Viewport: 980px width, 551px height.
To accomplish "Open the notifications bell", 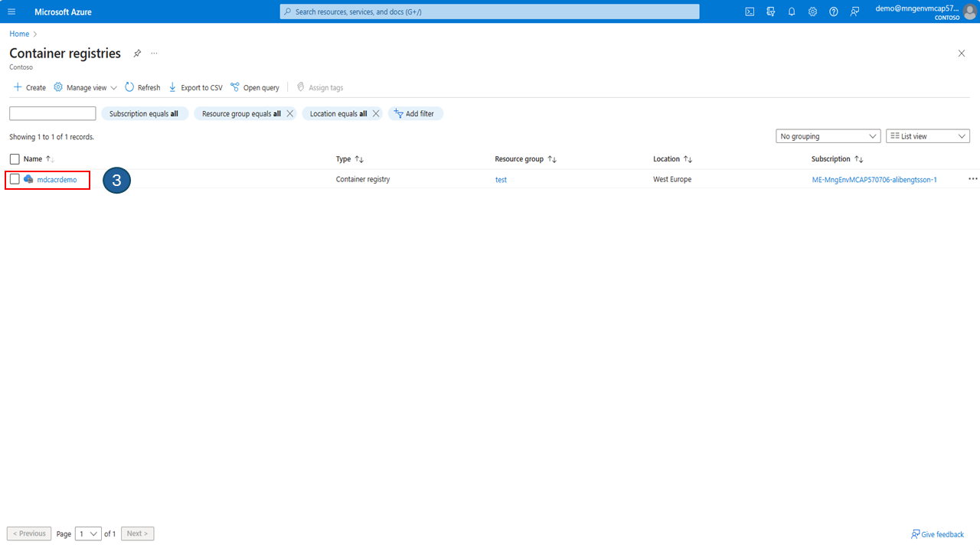I will click(792, 11).
